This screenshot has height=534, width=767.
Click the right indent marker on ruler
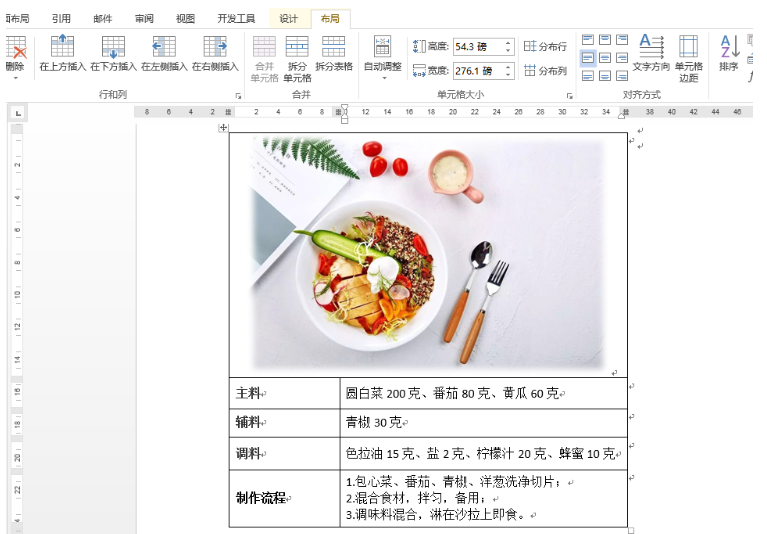pos(621,116)
